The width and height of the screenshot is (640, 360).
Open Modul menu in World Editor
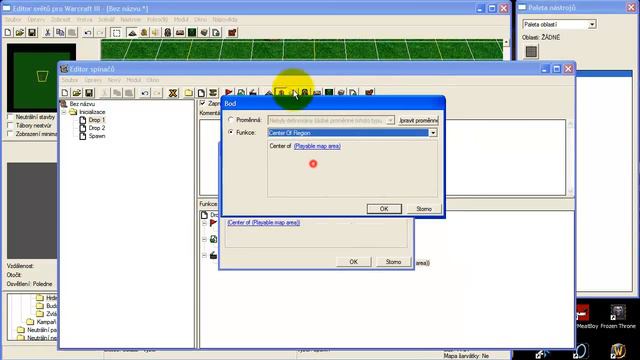pos(181,20)
